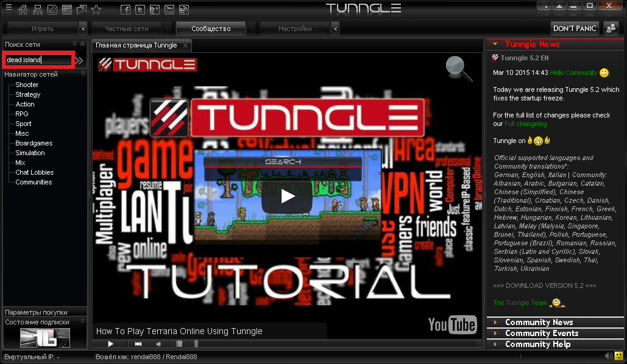The width and height of the screenshot is (627, 364).
Task: Click the magnifying glass icon on homepage
Action: [x=459, y=69]
